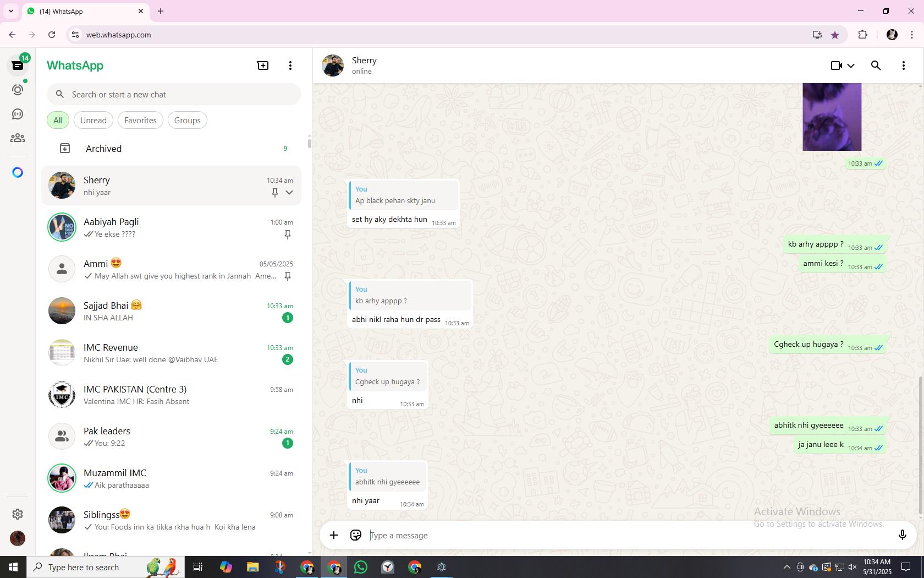Jump to quoted 'Ap black pehan skty janu'
Viewport: 924px width, 578px height.
(404, 195)
